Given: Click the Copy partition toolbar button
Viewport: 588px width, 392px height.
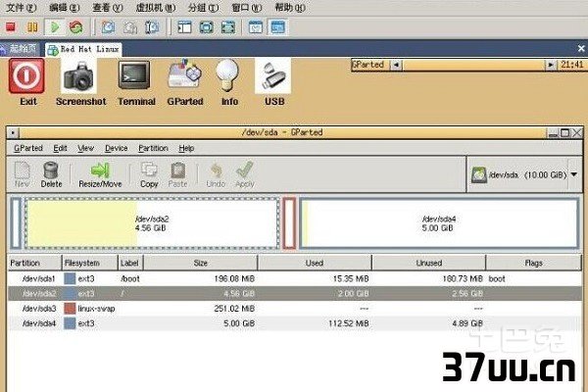Looking at the screenshot, I should coord(149,174).
